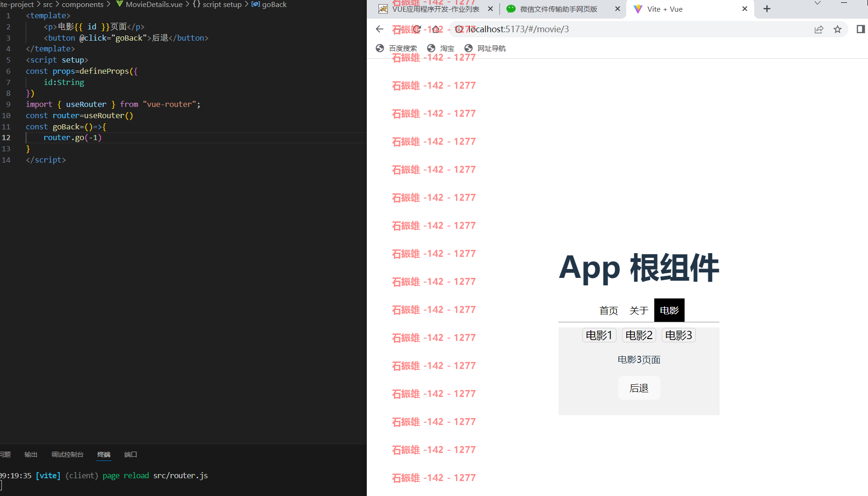Screen dimensions: 868x496
Task: Click the src breadcrumb item
Action: [x=48, y=4]
